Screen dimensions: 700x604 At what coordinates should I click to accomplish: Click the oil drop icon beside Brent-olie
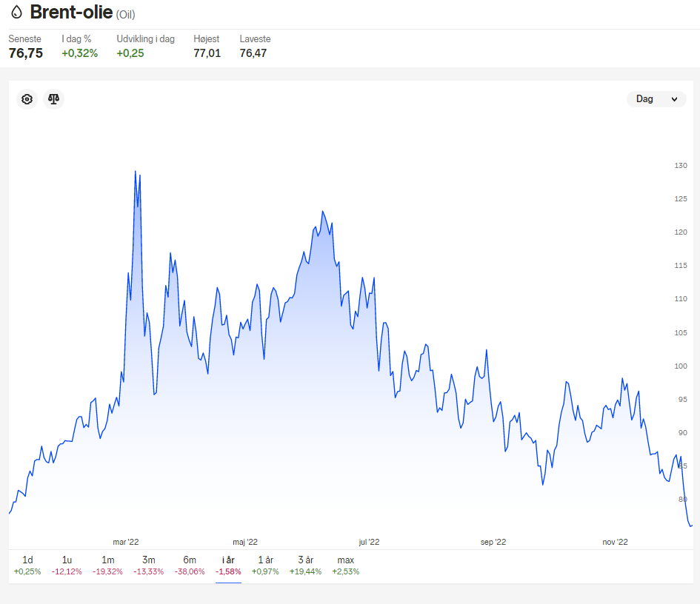(x=16, y=12)
